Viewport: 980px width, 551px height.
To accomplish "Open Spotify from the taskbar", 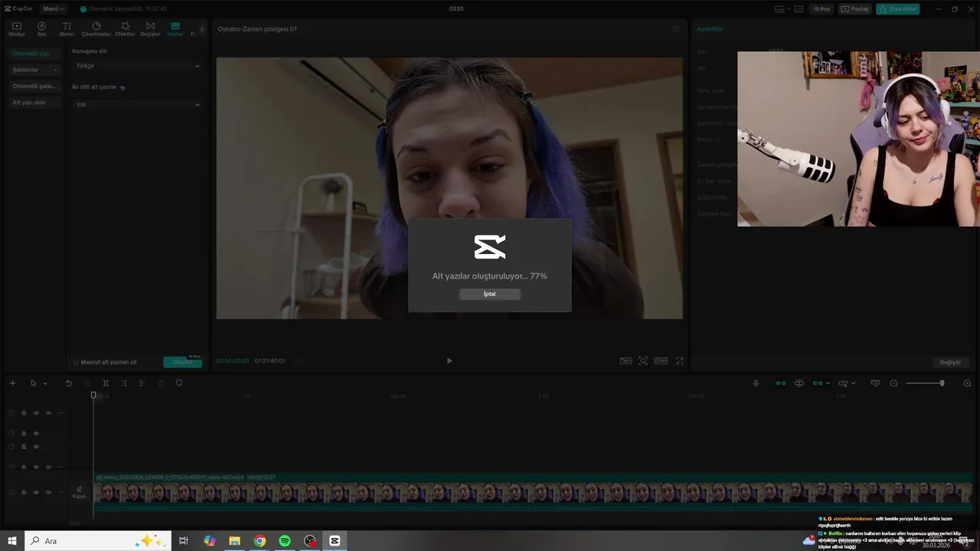I will tap(285, 540).
